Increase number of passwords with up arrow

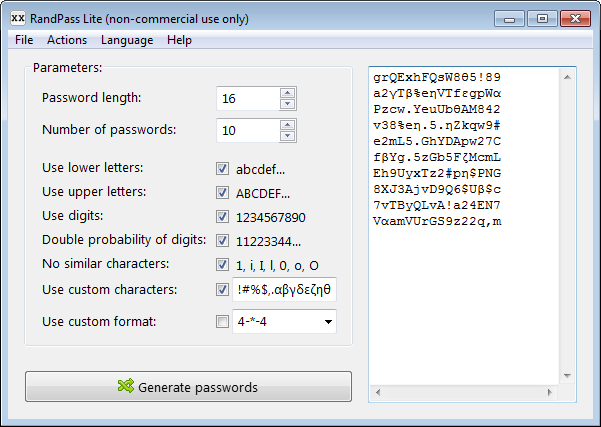[x=287, y=125]
